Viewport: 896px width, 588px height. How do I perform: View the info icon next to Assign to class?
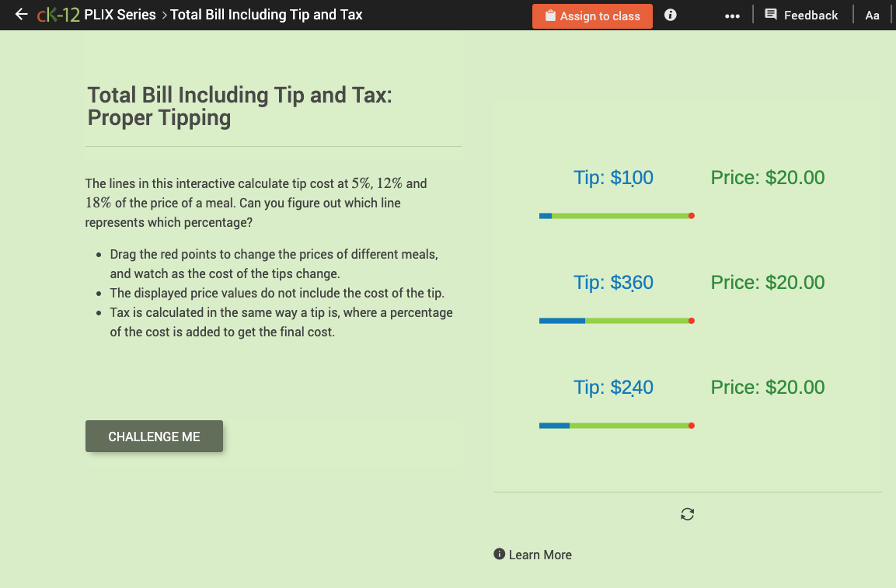click(670, 14)
